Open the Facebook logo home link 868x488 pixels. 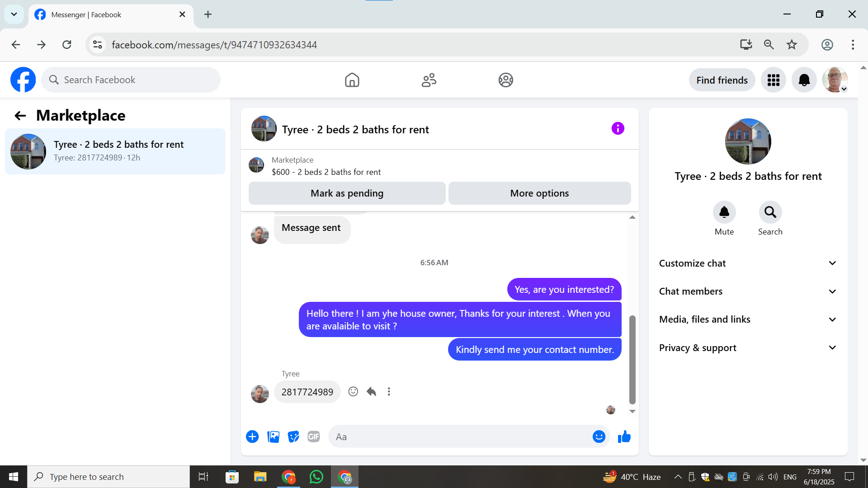[23, 80]
